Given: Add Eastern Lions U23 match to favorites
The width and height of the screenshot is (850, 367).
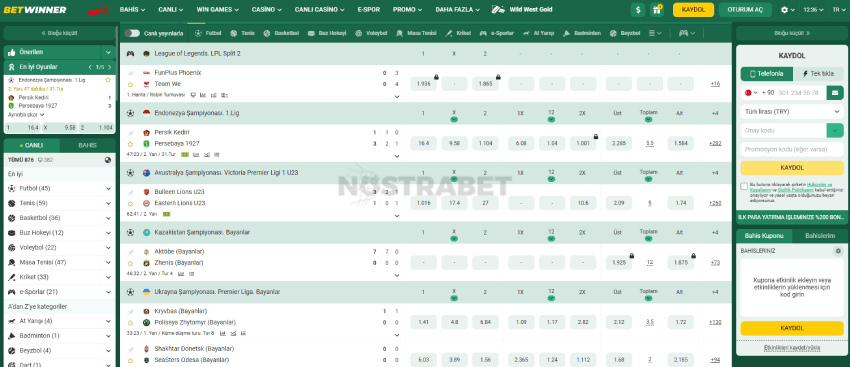Looking at the screenshot, I should tap(130, 203).
